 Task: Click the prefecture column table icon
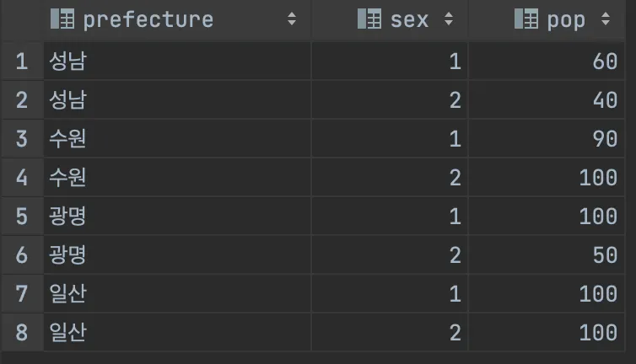[62, 19]
